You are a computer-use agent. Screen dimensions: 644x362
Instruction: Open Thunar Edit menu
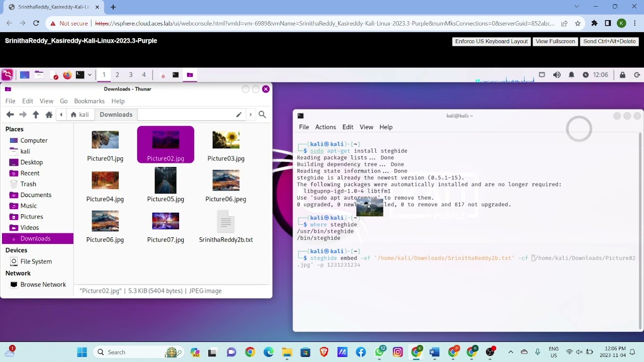[x=28, y=101]
